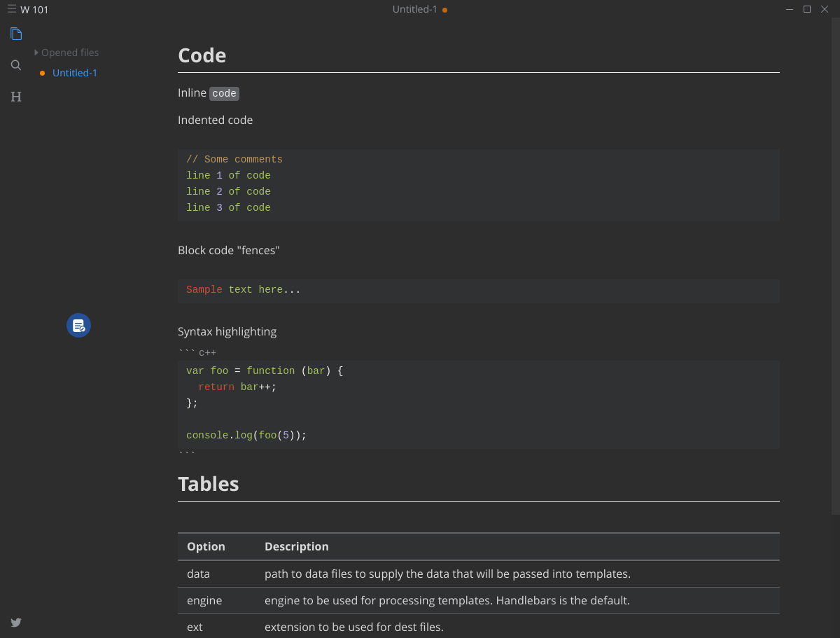The width and height of the screenshot is (840, 638).
Task: Click the Syntax highlighting paragraph
Action: click(227, 331)
